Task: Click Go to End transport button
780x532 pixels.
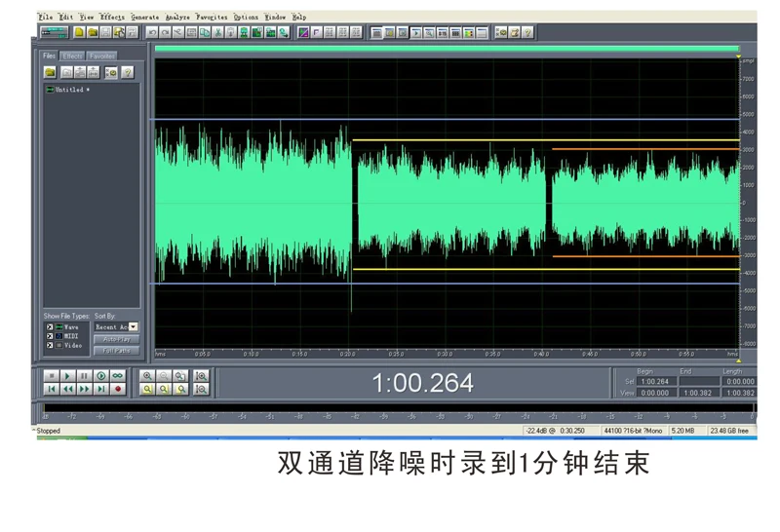Action: point(101,390)
